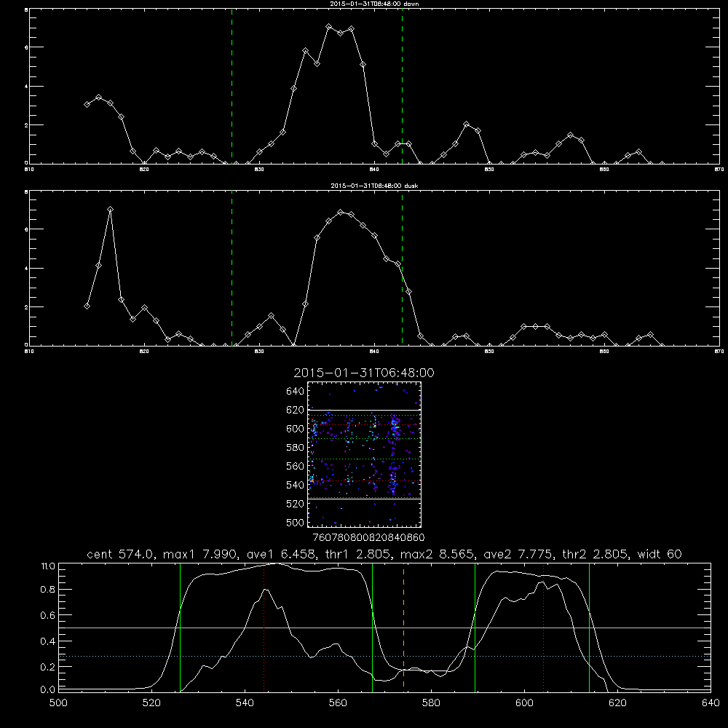Click y-axis label '0.6' of bottom profile plot
Image resolution: width=728 pixels, height=728 pixels.
(48, 615)
